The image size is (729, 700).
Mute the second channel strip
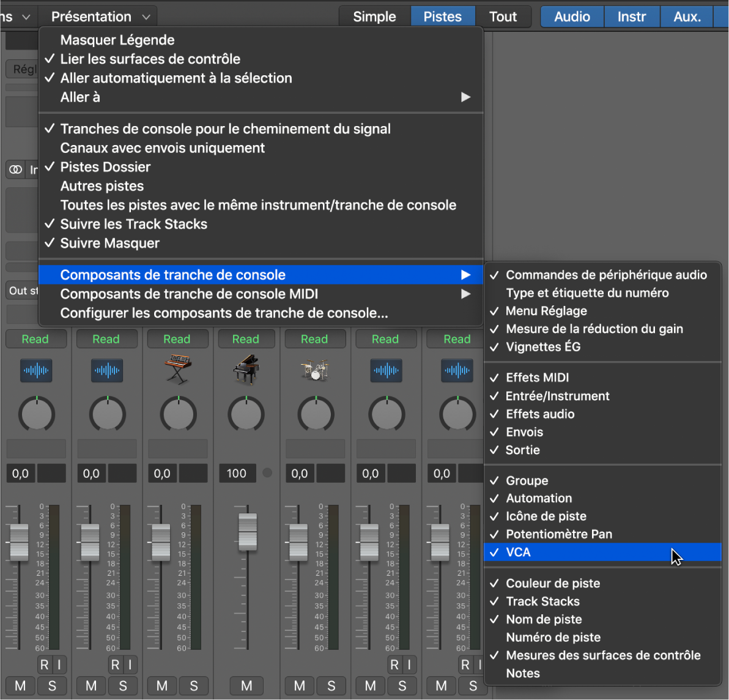91,685
